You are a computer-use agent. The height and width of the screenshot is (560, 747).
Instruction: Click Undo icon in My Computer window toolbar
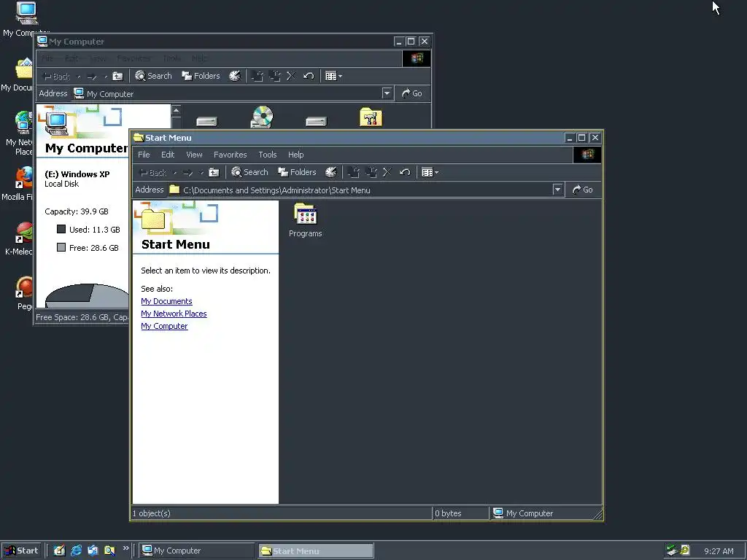click(x=309, y=76)
